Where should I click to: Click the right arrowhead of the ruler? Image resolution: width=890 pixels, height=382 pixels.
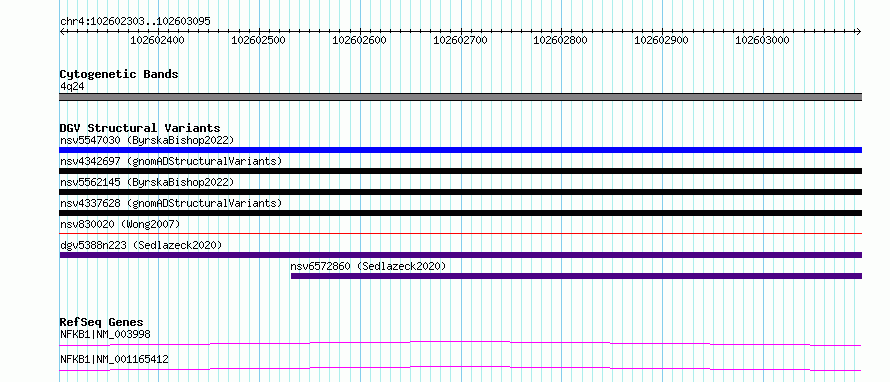coord(859,31)
